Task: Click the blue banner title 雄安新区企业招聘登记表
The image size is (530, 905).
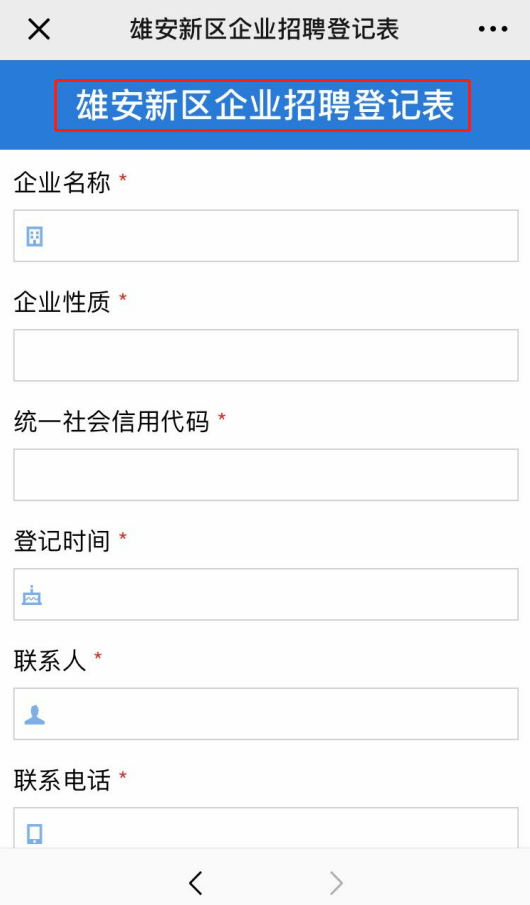Action: pyautogui.click(x=263, y=106)
